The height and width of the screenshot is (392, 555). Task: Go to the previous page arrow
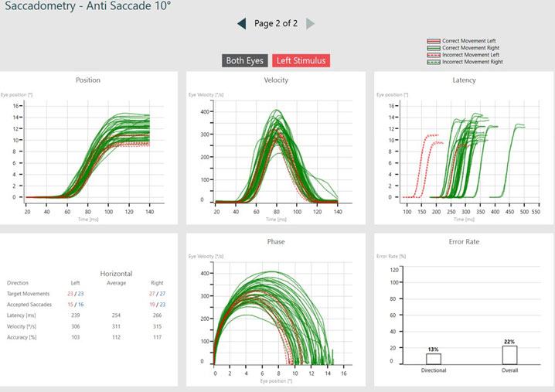242,24
